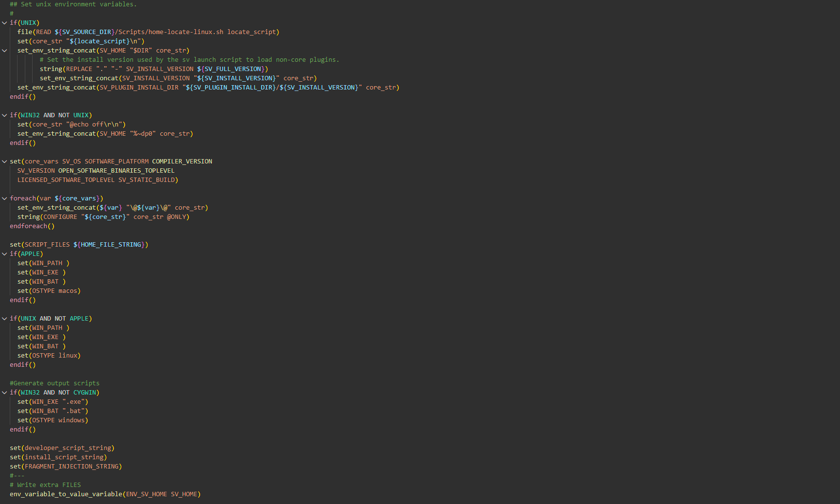840x504 pixels.
Task: Click the set(SCRIPT_FILES ${HOME_FILE_STRING}) line
Action: 78,245
